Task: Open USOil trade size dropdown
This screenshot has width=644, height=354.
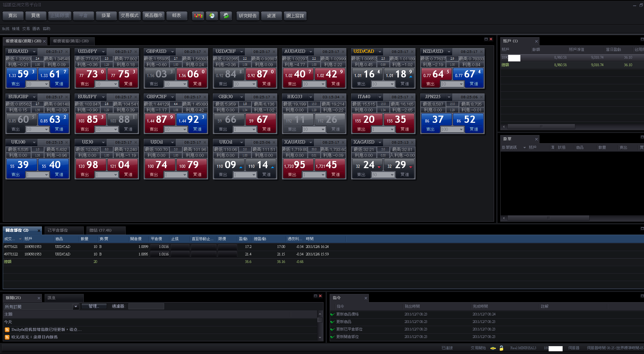Action: click(185, 175)
